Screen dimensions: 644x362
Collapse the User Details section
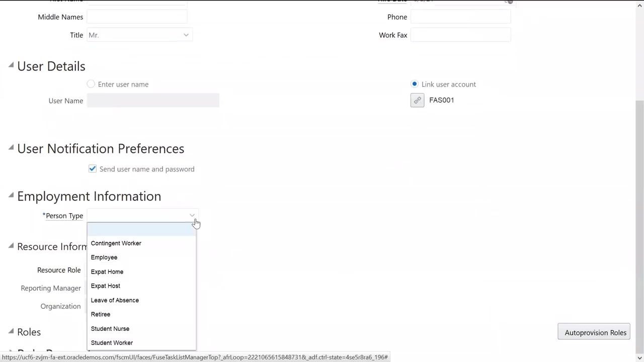pyautogui.click(x=11, y=65)
